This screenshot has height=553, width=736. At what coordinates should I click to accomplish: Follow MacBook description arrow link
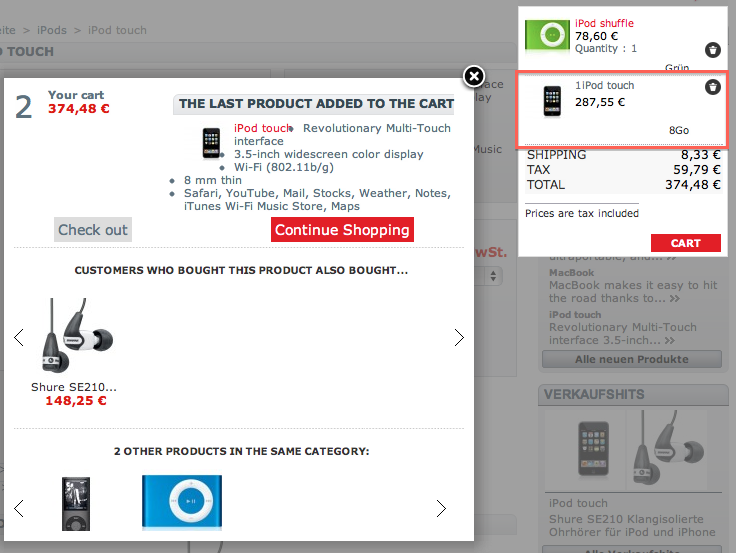pyautogui.click(x=674, y=299)
